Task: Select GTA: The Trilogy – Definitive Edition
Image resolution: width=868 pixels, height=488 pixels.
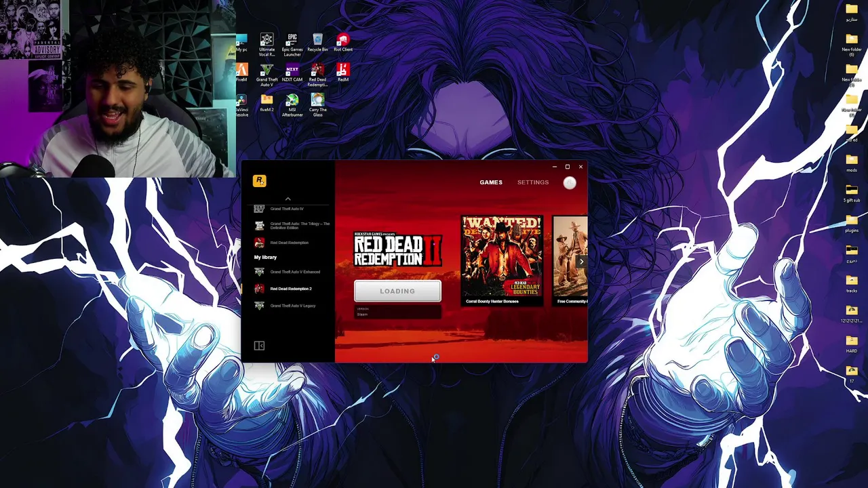Action: [292, 226]
